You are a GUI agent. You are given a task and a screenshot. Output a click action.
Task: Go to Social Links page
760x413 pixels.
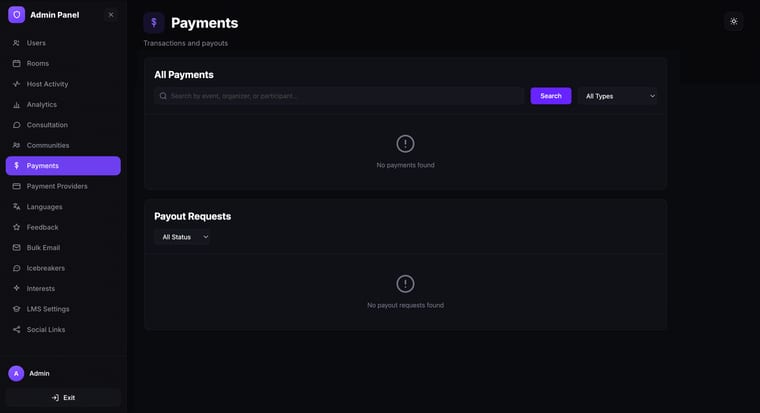pos(63,330)
